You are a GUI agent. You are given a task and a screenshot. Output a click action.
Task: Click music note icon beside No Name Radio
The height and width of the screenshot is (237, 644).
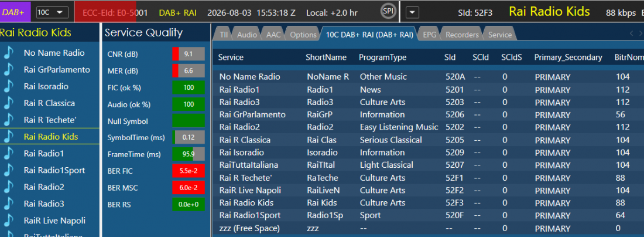coord(9,53)
